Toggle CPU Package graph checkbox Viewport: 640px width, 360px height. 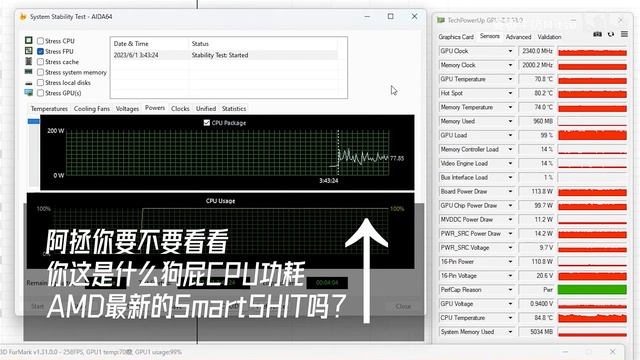click(x=207, y=122)
